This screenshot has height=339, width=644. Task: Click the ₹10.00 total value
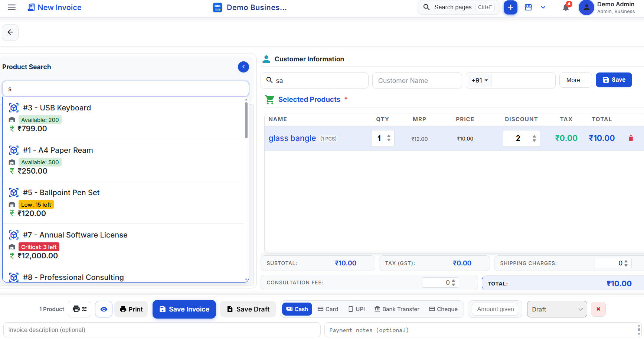pos(619,283)
